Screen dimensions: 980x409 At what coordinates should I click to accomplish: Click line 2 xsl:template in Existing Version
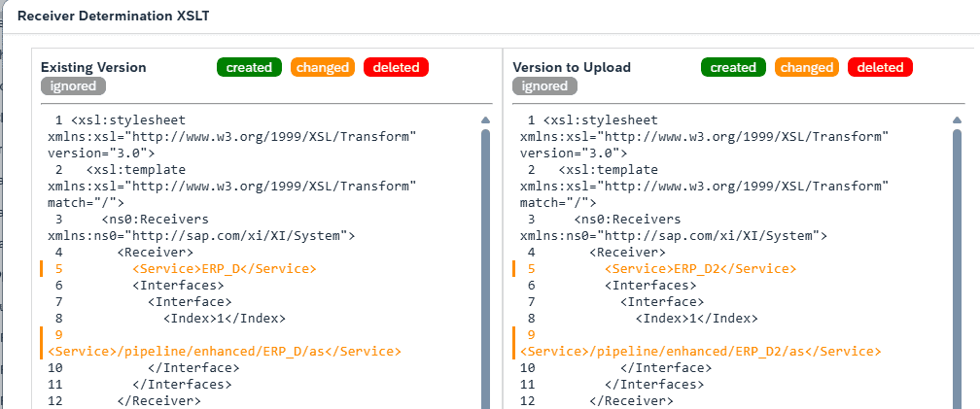pos(231,187)
